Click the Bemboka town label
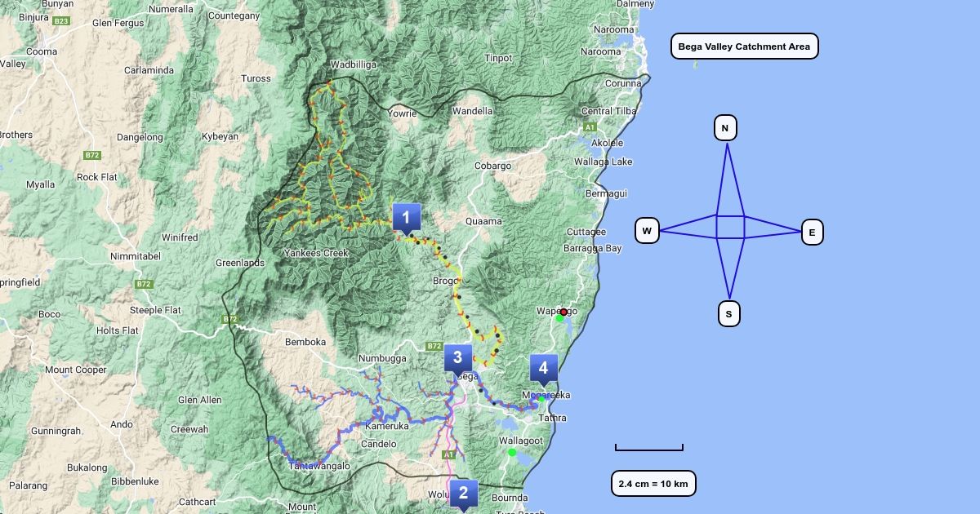This screenshot has height=514, width=980. 305,342
